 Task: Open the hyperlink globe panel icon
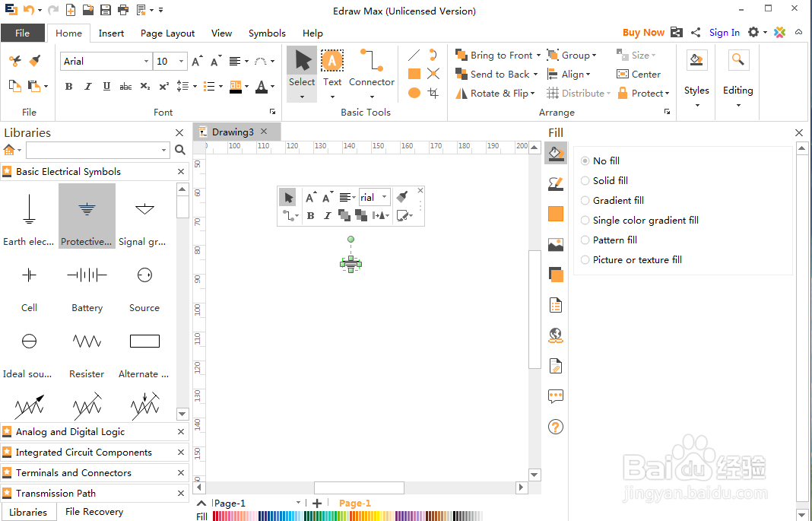click(x=555, y=335)
